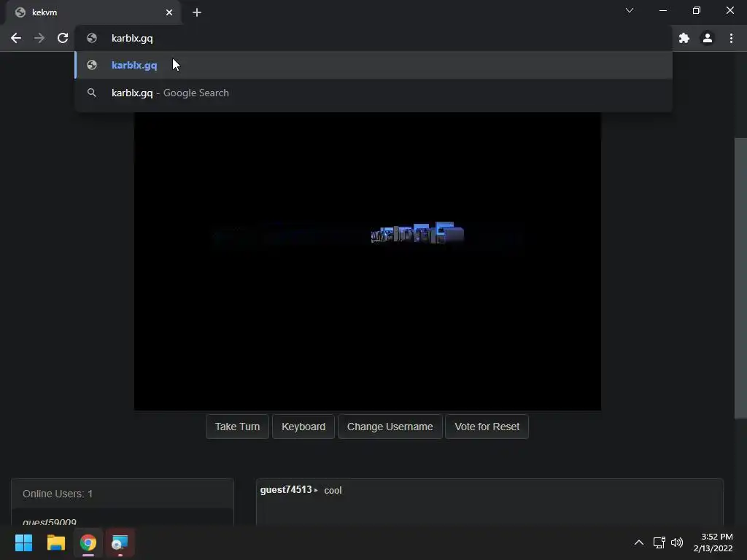Viewport: 747px width, 560px height.
Task: Click the Chrome taskbar icon
Action: click(x=88, y=542)
